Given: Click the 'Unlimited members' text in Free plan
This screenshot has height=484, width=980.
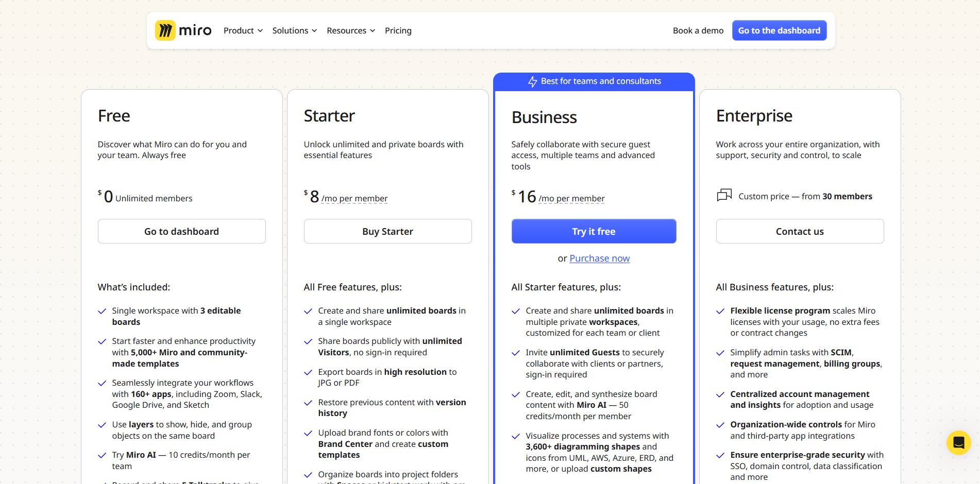Looking at the screenshot, I should (x=154, y=198).
